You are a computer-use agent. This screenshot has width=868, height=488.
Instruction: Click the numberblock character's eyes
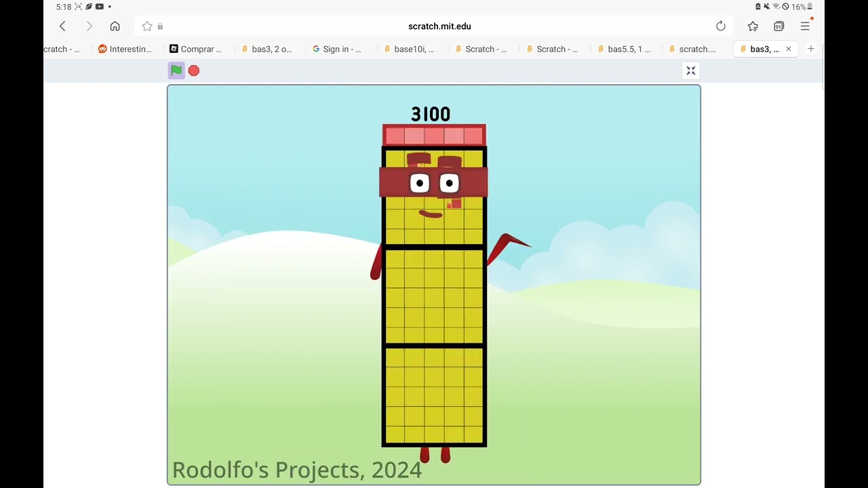click(x=434, y=183)
